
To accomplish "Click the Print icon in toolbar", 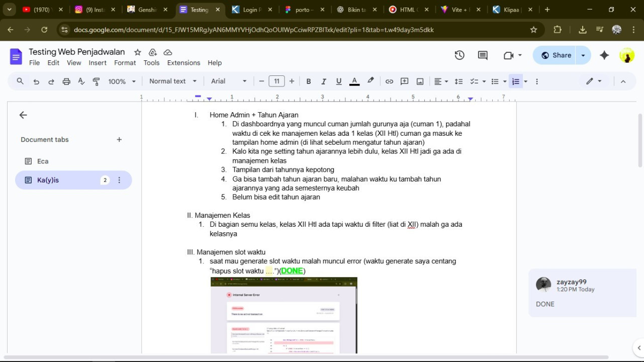I will 66,81.
